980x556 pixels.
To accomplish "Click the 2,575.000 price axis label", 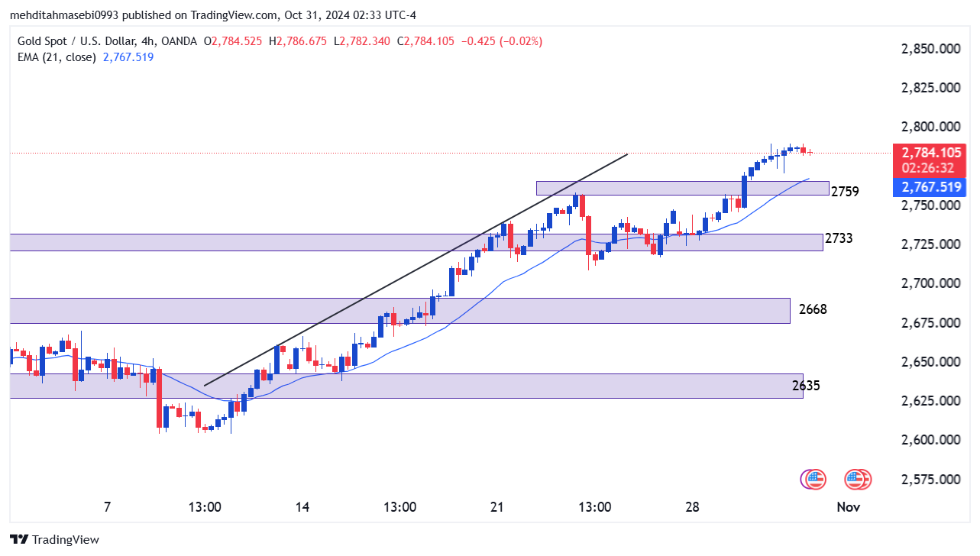I will (x=930, y=480).
